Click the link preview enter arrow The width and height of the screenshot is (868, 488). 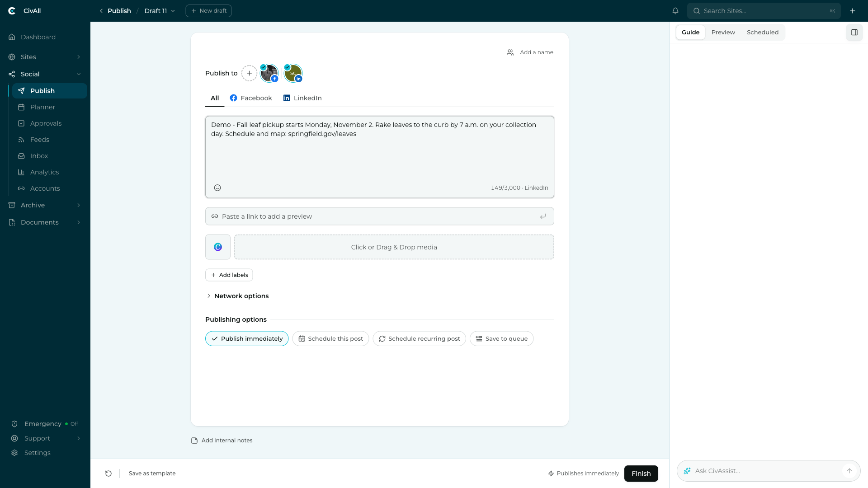pos(543,216)
